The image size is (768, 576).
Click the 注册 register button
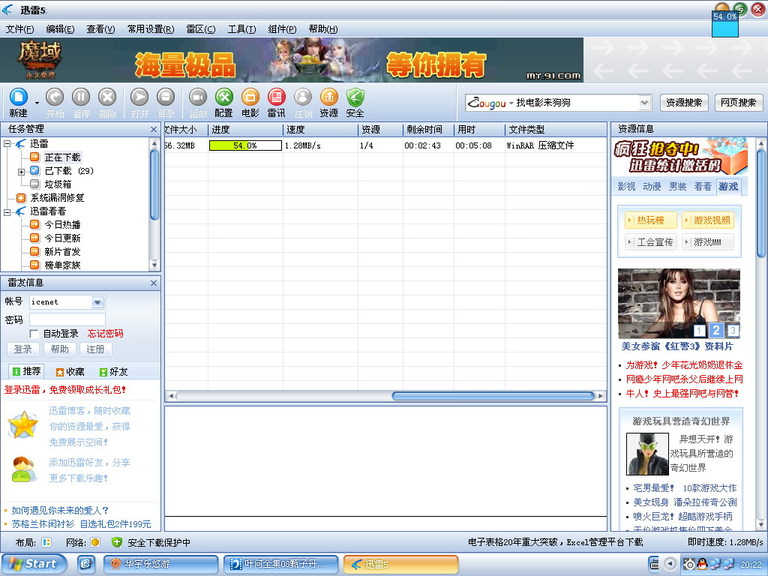point(96,349)
